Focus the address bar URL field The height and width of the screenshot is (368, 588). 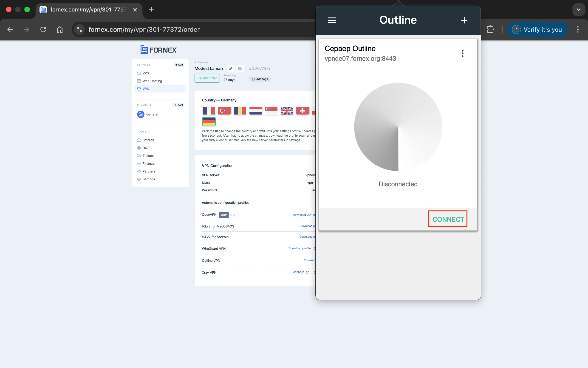point(144,29)
